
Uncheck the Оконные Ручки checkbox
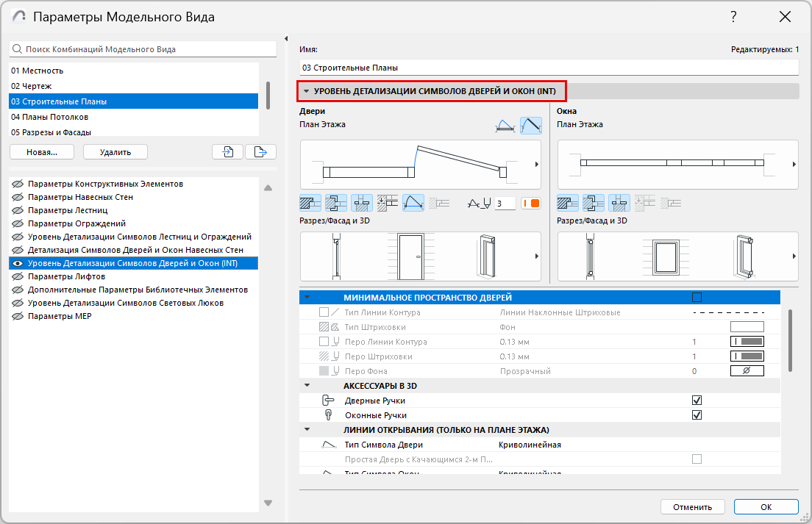tap(697, 415)
